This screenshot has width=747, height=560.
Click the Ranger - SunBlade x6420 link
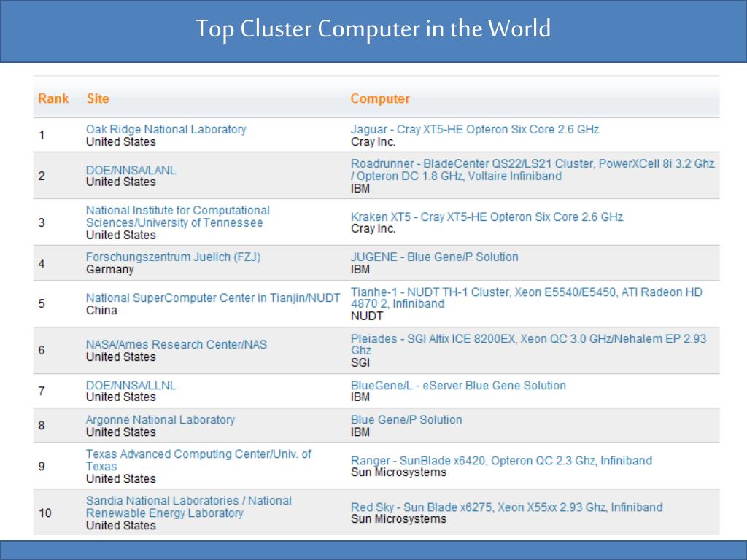coord(501,461)
